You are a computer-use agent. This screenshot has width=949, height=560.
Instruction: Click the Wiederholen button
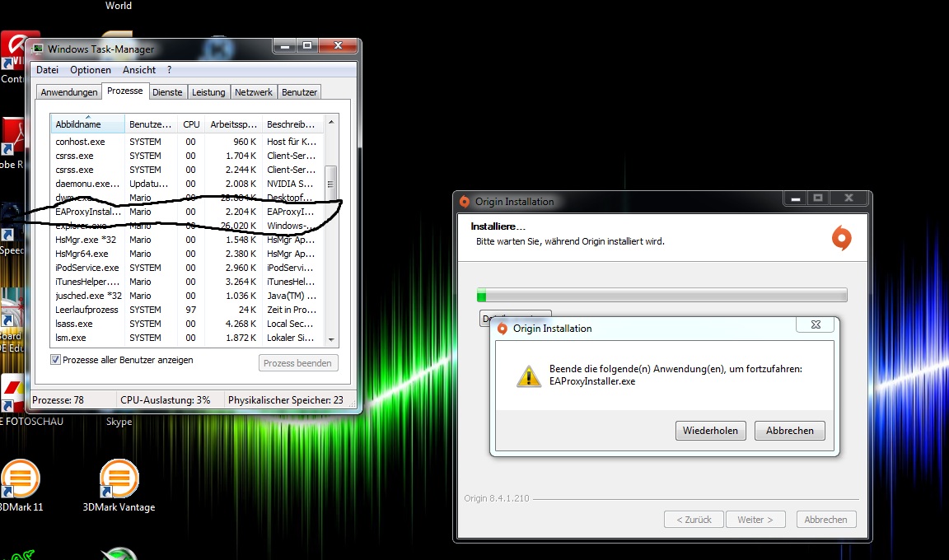(x=711, y=431)
